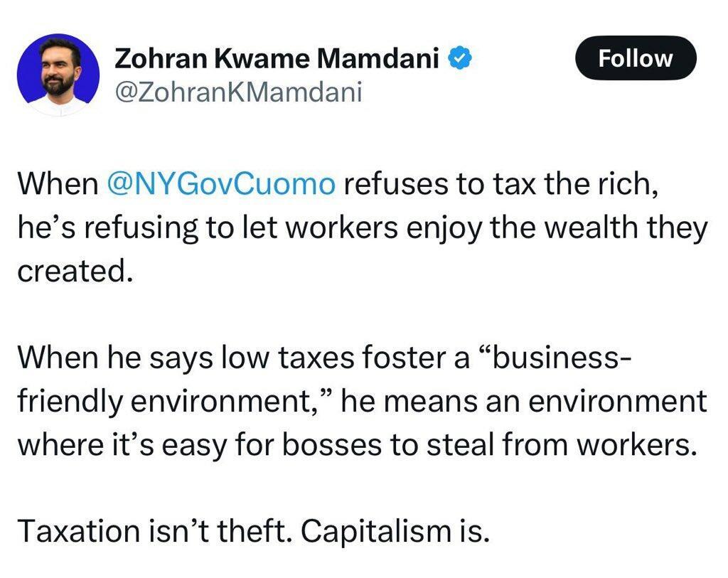Screen dimensions: 728x578
Task: Open Zohran Mamdani's profile picture
Action: (58, 75)
